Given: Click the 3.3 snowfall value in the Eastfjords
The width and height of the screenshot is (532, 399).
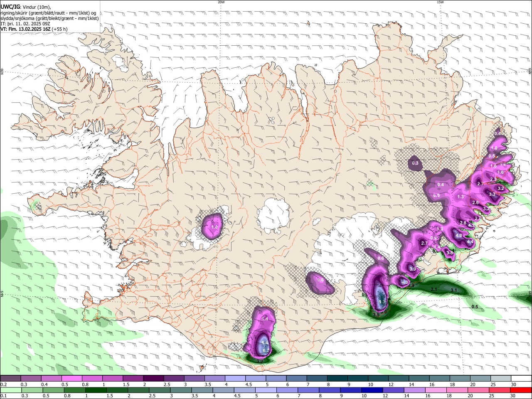Looking at the screenshot, I should 492,194.
